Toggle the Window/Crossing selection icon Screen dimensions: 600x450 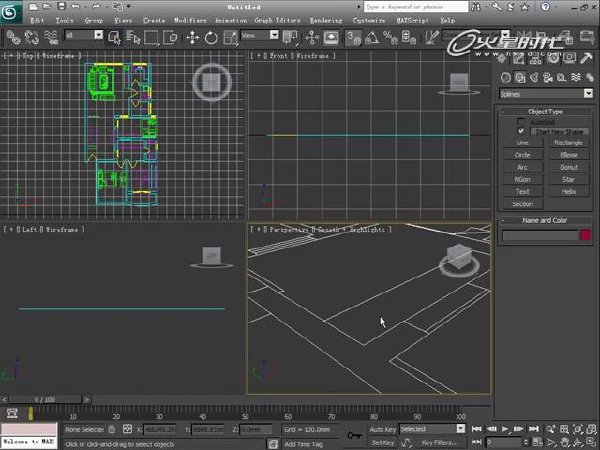coord(170,37)
